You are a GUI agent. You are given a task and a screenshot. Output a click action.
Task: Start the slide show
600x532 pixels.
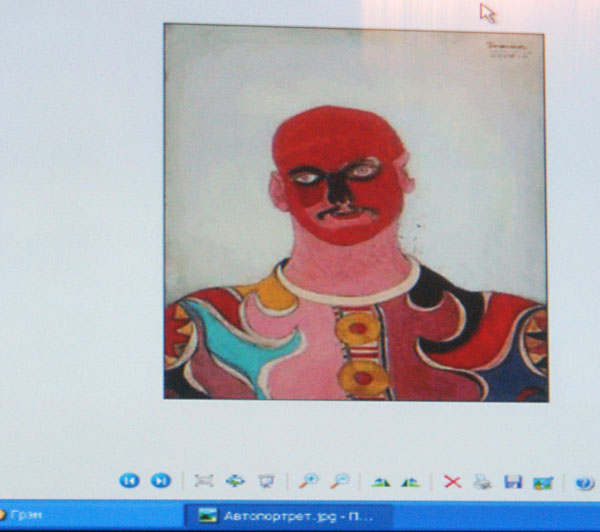[x=267, y=481]
